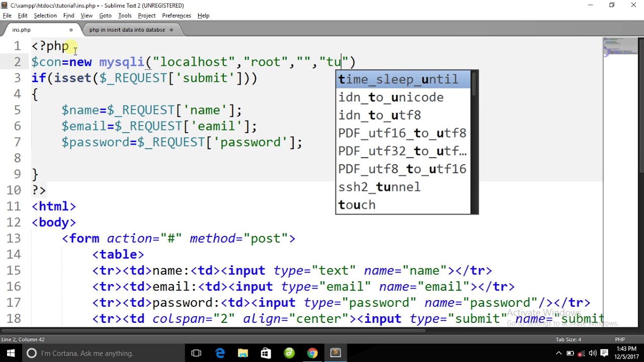Launch Microsoft Edge from taskbar
This screenshot has height=362, width=644.
(x=220, y=353)
